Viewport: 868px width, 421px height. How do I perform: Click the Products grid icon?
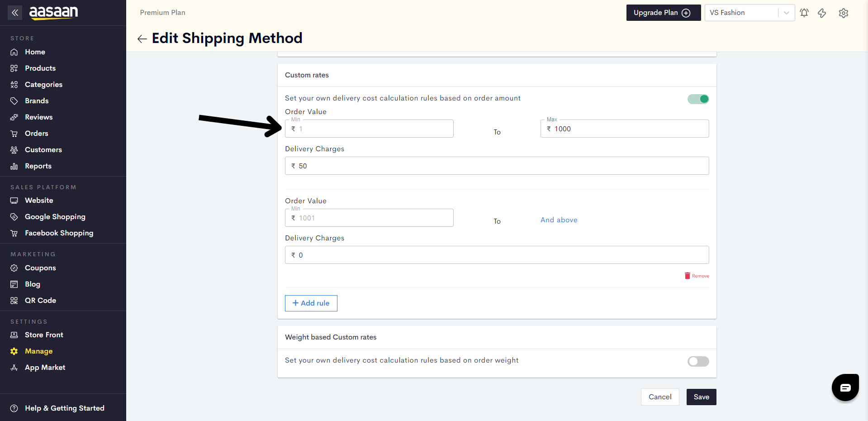point(14,68)
